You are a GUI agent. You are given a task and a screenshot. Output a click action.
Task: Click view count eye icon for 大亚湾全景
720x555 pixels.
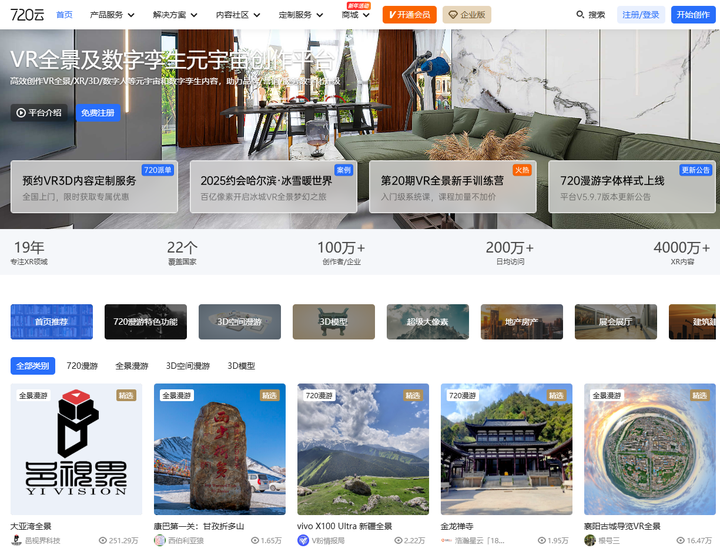point(103,541)
